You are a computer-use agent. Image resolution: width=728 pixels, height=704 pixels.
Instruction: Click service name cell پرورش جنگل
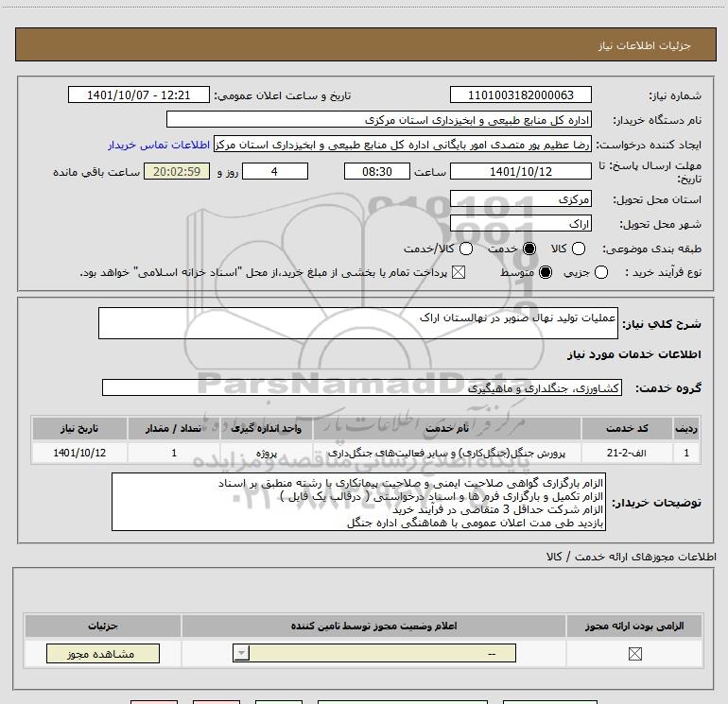point(447,453)
